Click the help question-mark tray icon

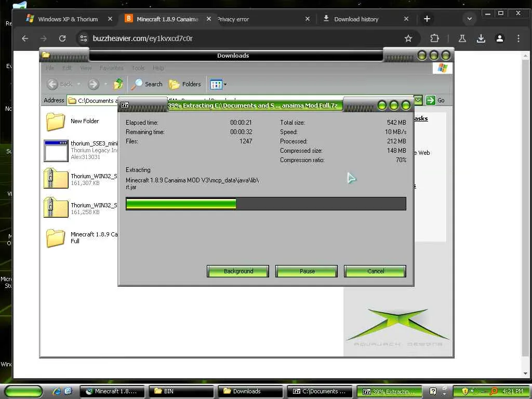[x=433, y=391]
